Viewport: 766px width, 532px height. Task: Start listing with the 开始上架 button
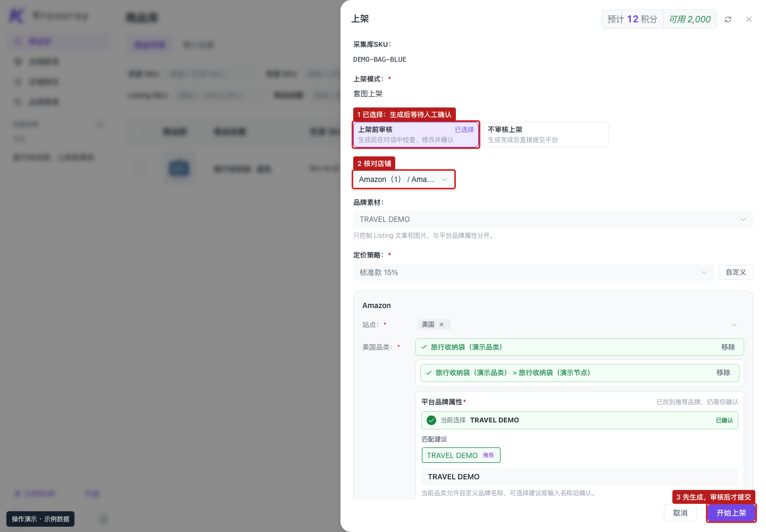[x=731, y=513]
